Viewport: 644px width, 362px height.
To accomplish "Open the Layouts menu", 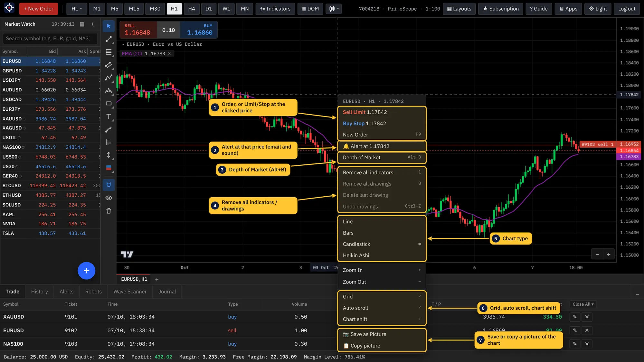I will (459, 9).
